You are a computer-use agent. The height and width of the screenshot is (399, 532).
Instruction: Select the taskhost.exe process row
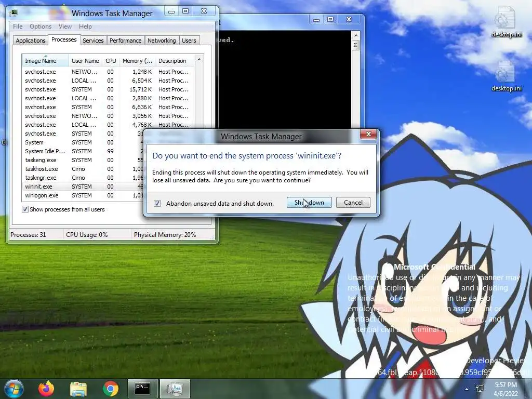pyautogui.click(x=84, y=169)
